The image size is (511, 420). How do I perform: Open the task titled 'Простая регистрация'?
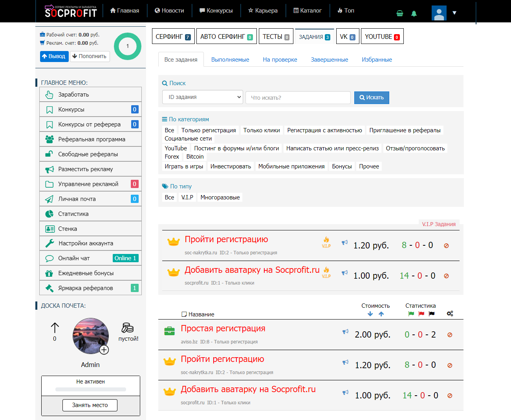[x=223, y=329]
